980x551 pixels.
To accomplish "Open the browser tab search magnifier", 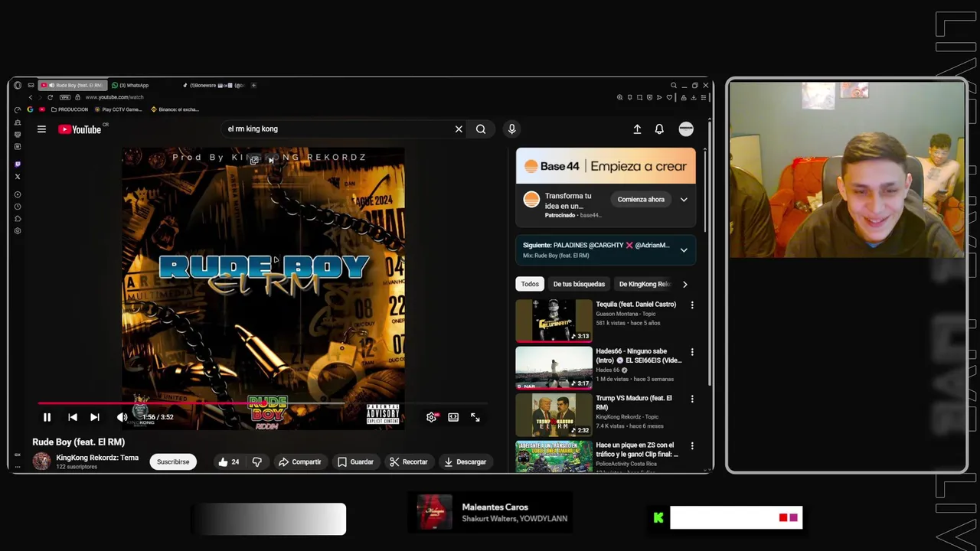I will (x=674, y=86).
